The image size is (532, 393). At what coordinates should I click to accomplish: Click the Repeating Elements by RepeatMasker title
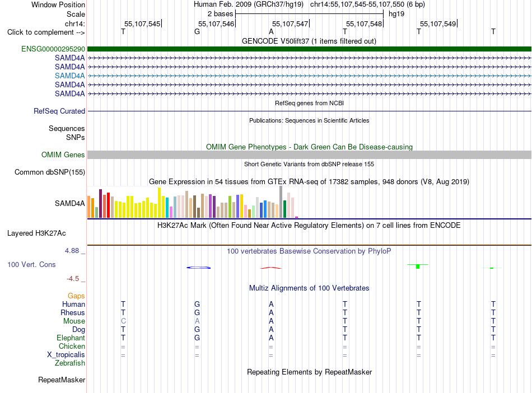coord(310,372)
